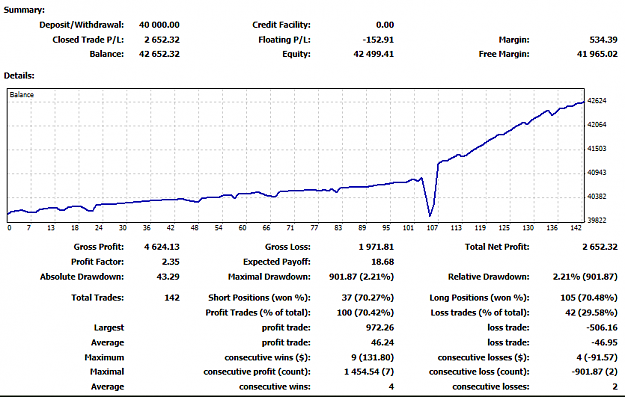The image size is (625, 397).
Task: Select the Absolute Drawdown value 43.29
Action: click(x=168, y=277)
